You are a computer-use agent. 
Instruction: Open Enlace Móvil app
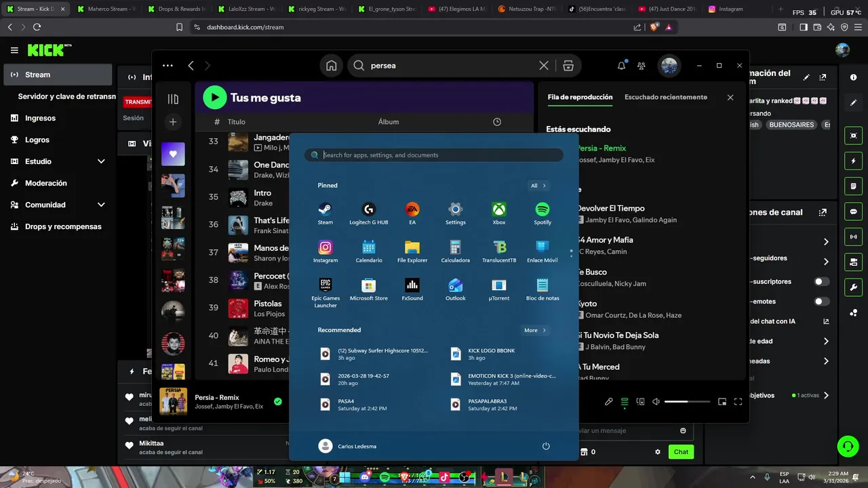tap(542, 251)
